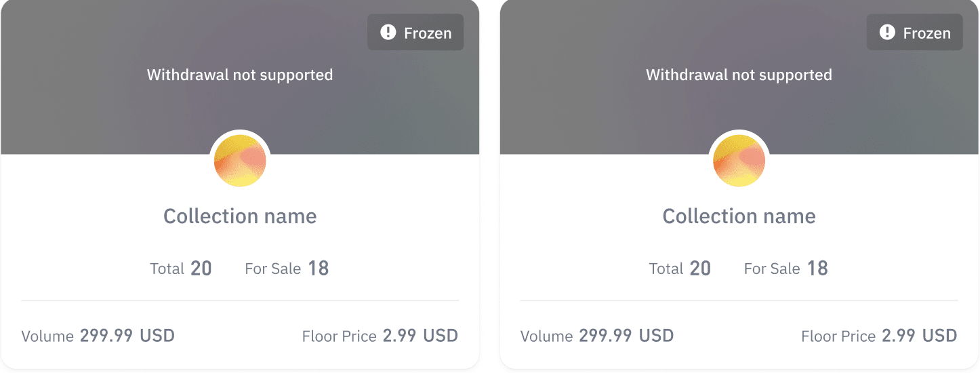The width and height of the screenshot is (980, 373).
Task: Select the right card's round collection avatar
Action: [x=739, y=161]
